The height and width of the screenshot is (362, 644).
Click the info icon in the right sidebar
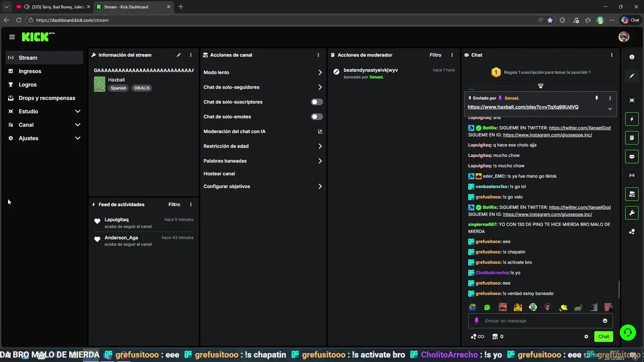[632, 57]
